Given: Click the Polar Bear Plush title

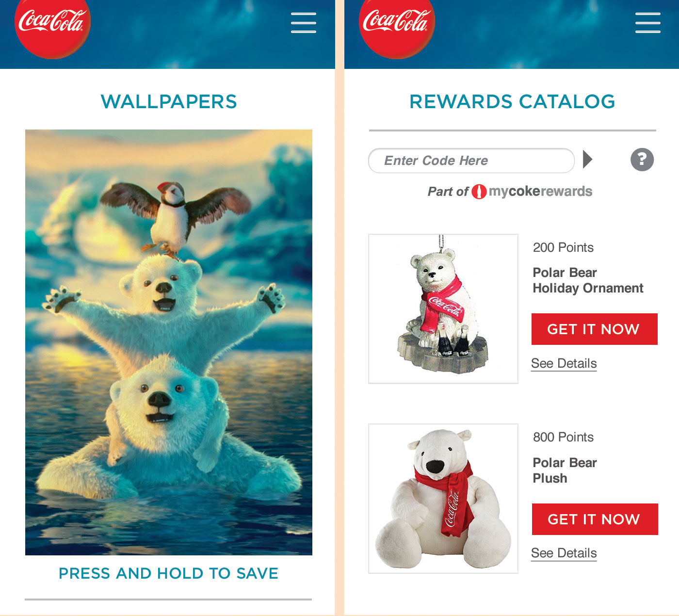Looking at the screenshot, I should pyautogui.click(x=565, y=470).
